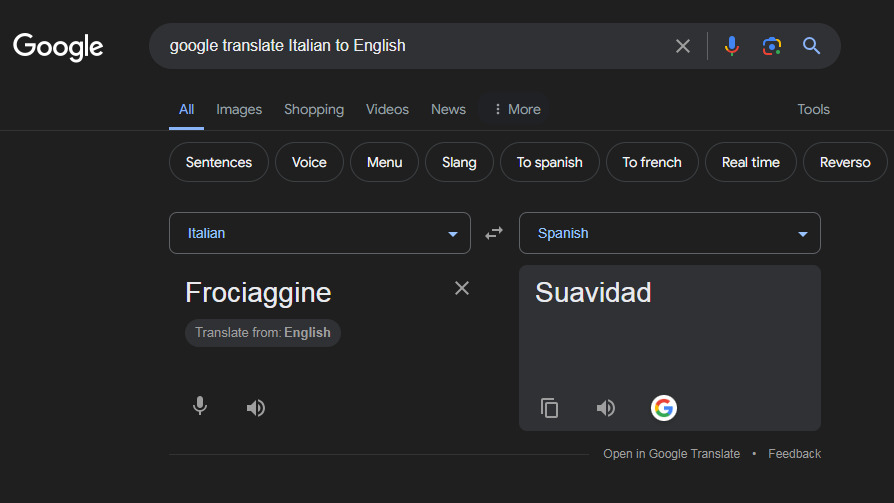
Task: Click the translated word Suavidad
Action: pos(593,293)
